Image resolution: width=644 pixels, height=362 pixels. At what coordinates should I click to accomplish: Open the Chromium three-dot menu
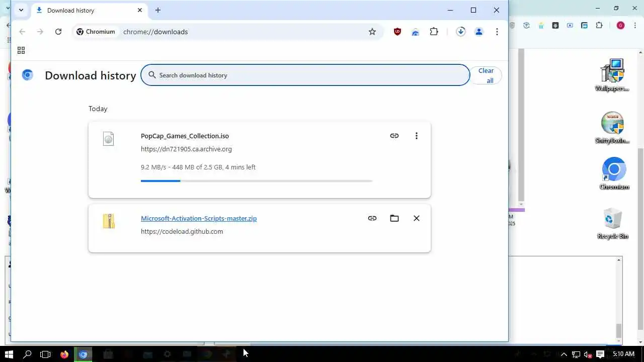coord(497,32)
